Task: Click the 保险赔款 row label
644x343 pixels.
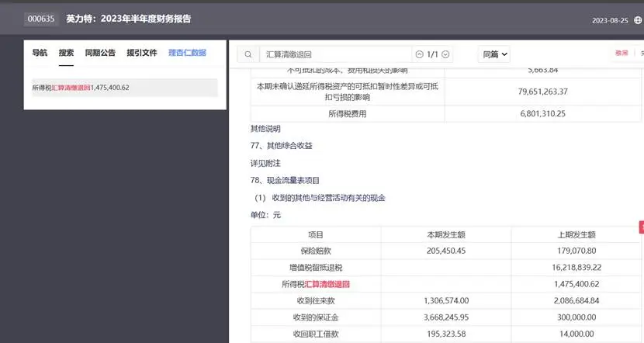Action: click(x=316, y=251)
